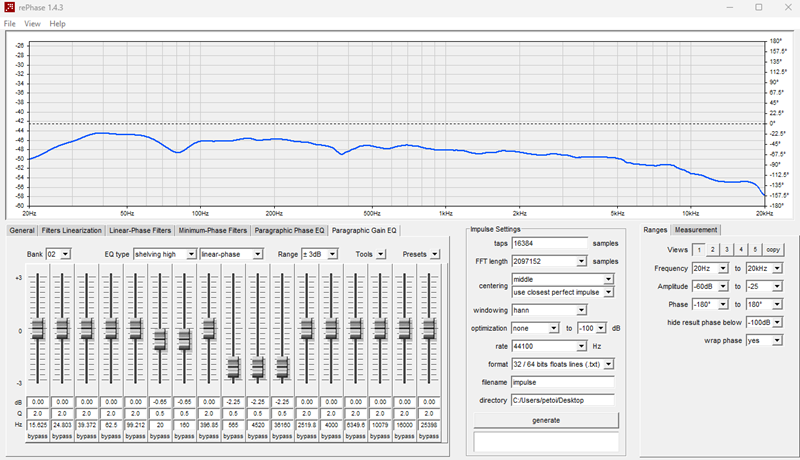Switch to the Filters Linearization tab

[x=71, y=231]
